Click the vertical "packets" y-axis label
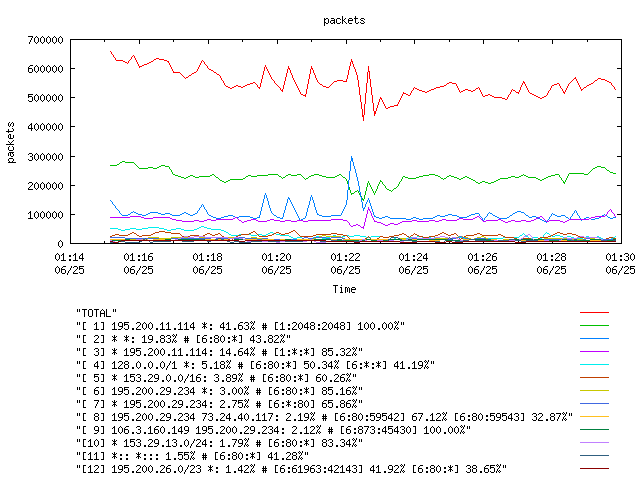The image size is (640, 480). pos(11,142)
